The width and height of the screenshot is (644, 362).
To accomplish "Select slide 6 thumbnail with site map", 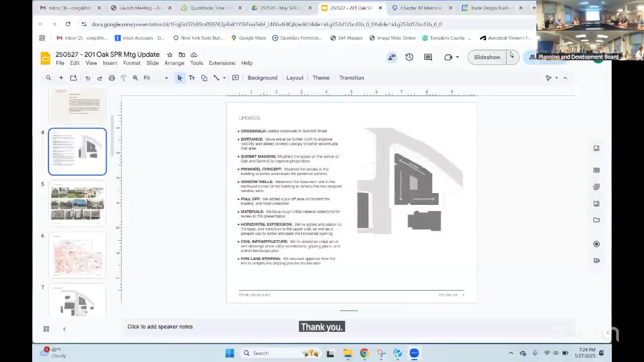I will coord(77,255).
